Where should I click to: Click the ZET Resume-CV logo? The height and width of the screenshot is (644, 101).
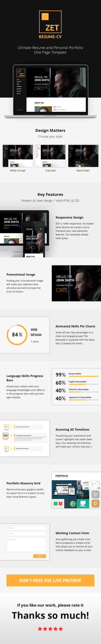click(x=50, y=24)
